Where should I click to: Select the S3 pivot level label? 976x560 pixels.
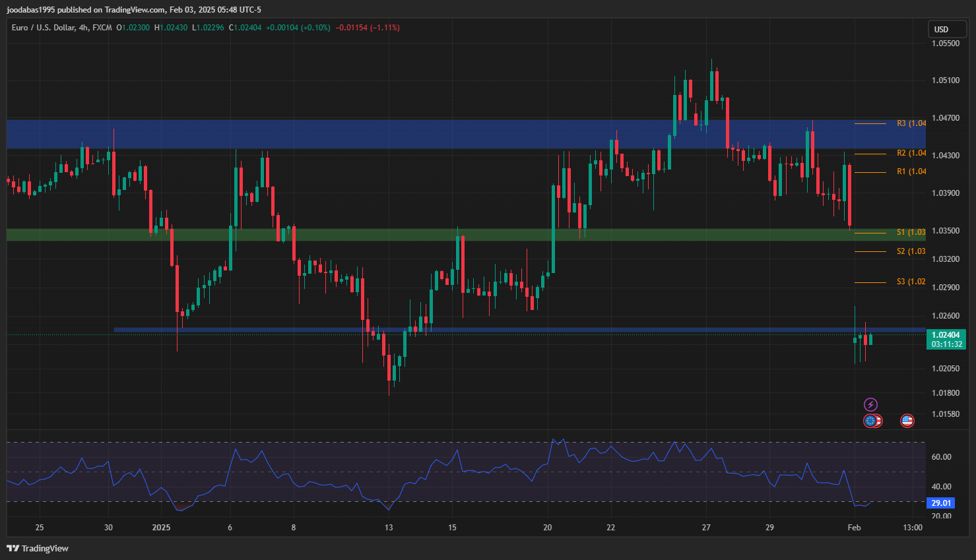[911, 282]
